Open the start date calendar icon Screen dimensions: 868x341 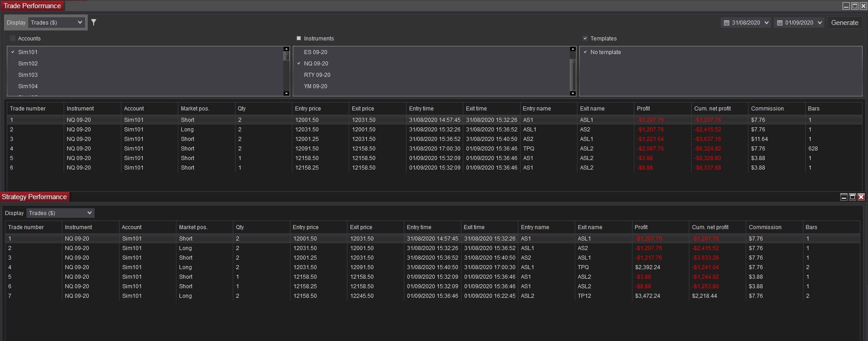(x=727, y=23)
